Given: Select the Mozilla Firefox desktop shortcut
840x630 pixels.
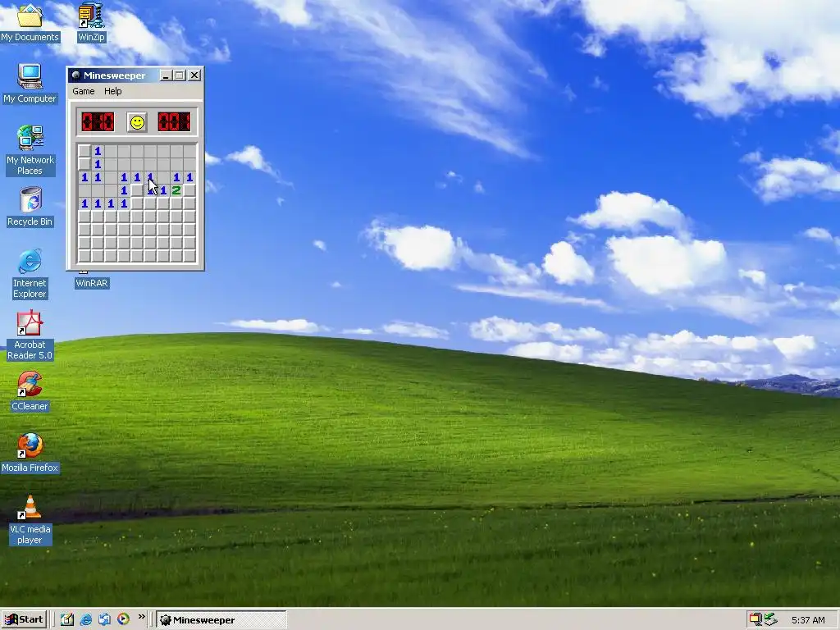Looking at the screenshot, I should (30, 453).
